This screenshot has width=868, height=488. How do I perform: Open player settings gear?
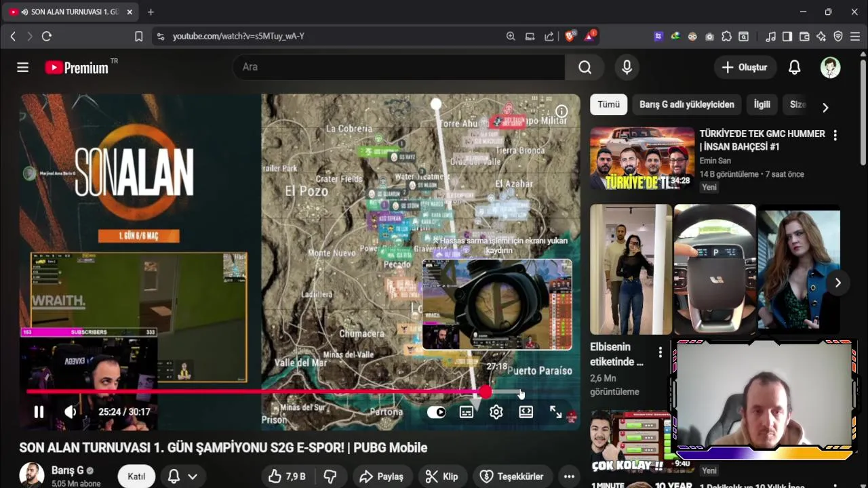(496, 412)
